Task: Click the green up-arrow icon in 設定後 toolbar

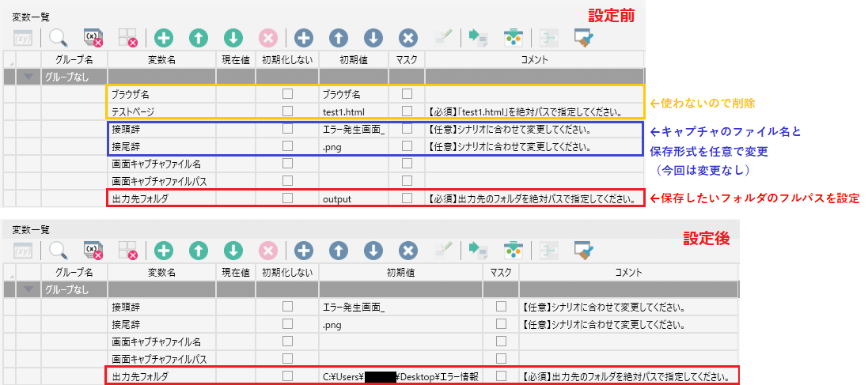Action: tap(198, 251)
